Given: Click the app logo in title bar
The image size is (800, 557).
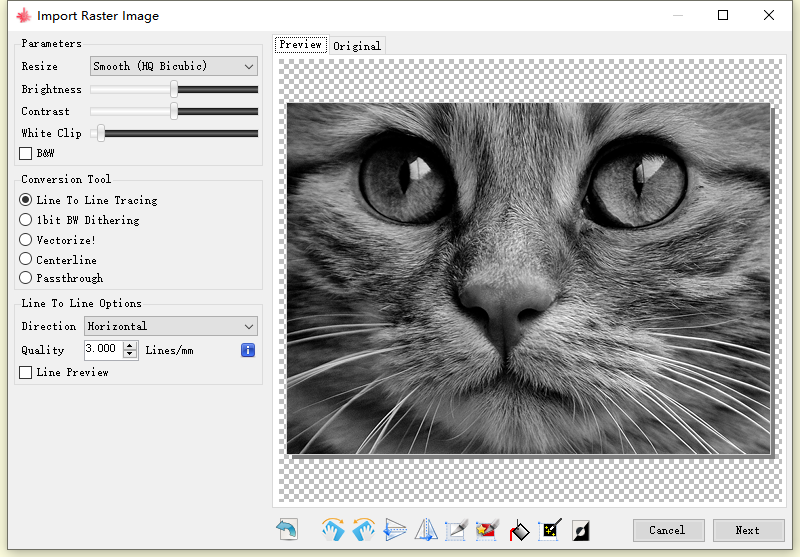Looking at the screenshot, I should pyautogui.click(x=23, y=16).
